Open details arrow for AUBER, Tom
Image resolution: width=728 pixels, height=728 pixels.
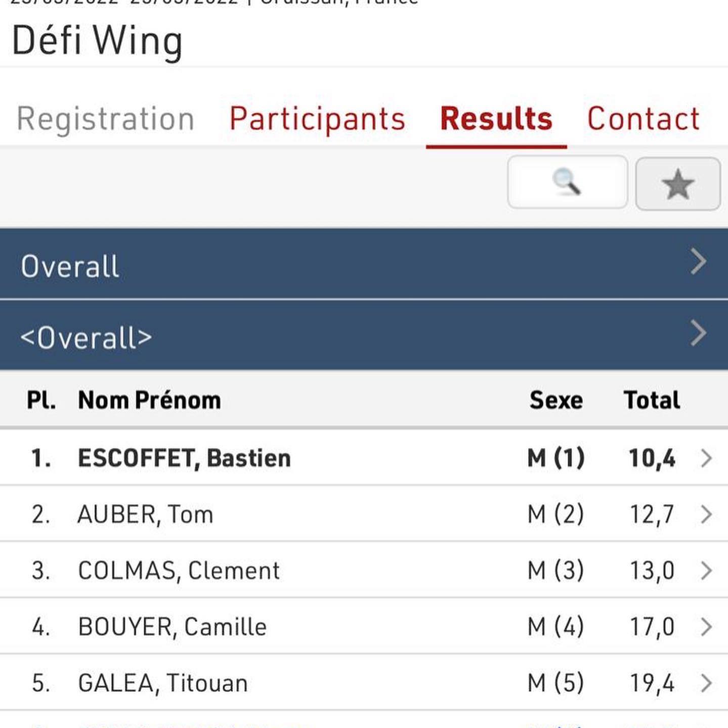706,515
